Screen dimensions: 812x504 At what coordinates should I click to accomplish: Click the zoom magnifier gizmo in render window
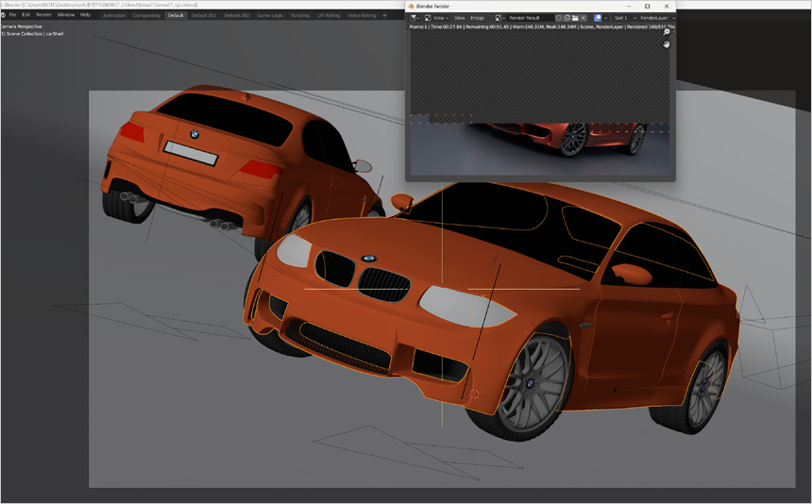(667, 32)
